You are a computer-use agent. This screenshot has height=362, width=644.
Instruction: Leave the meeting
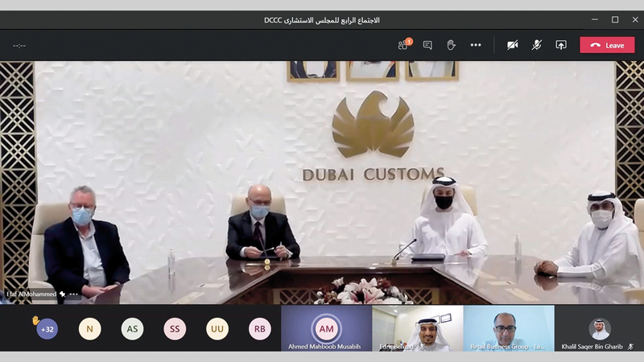point(606,45)
